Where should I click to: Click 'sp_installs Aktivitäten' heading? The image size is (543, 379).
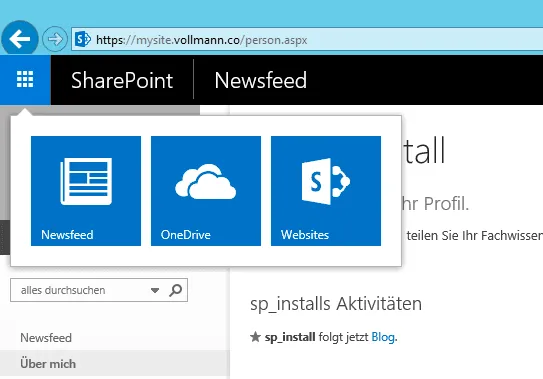336,304
